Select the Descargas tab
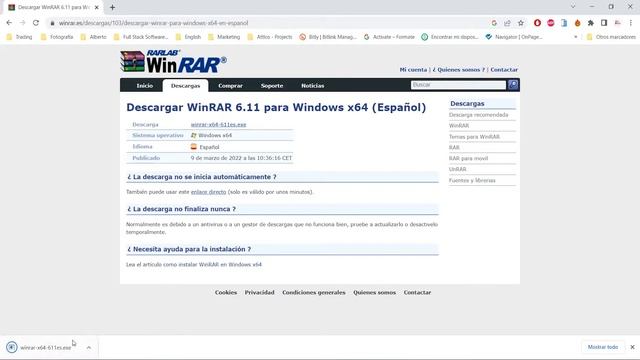 [185, 86]
